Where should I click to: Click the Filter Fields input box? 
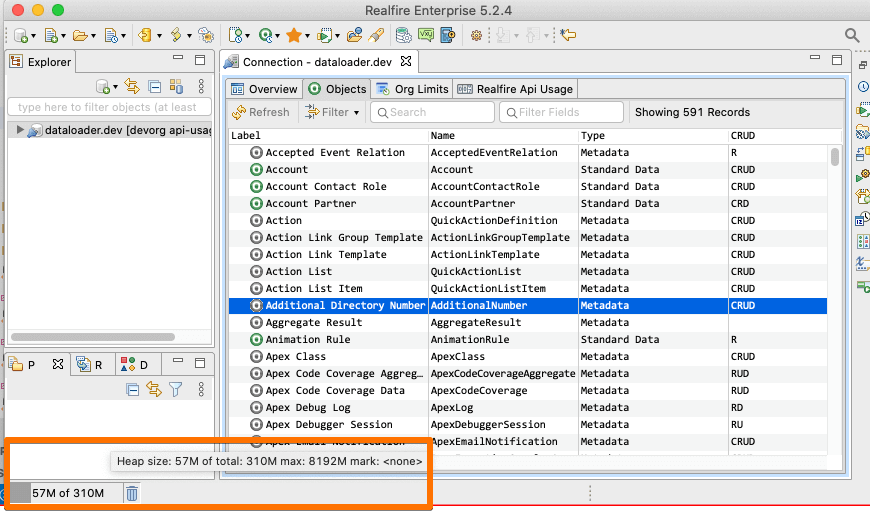(562, 113)
